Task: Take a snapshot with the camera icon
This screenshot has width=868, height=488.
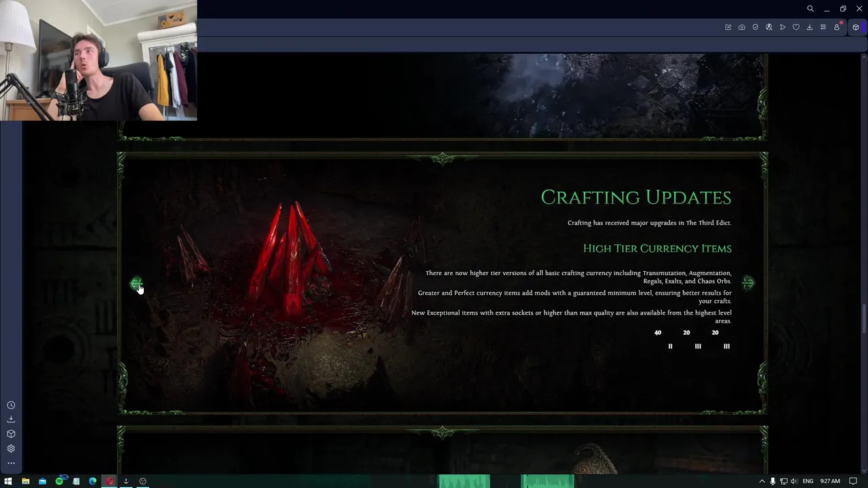Action: (x=742, y=27)
